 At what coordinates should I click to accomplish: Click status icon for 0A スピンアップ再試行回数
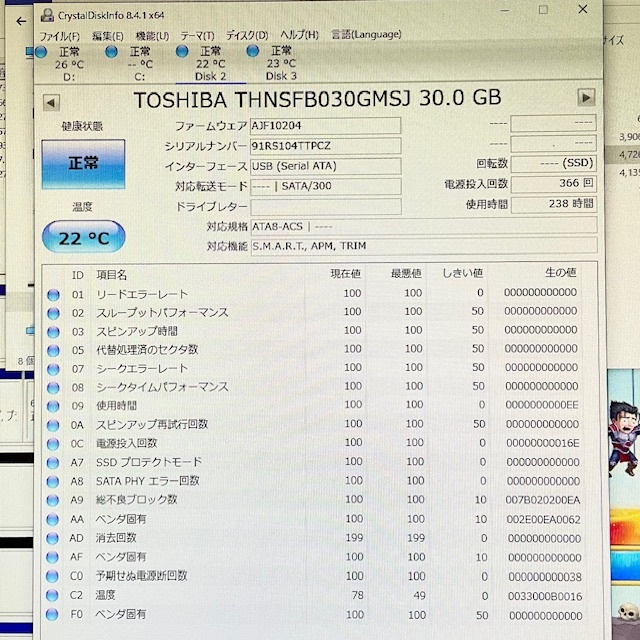(53, 425)
